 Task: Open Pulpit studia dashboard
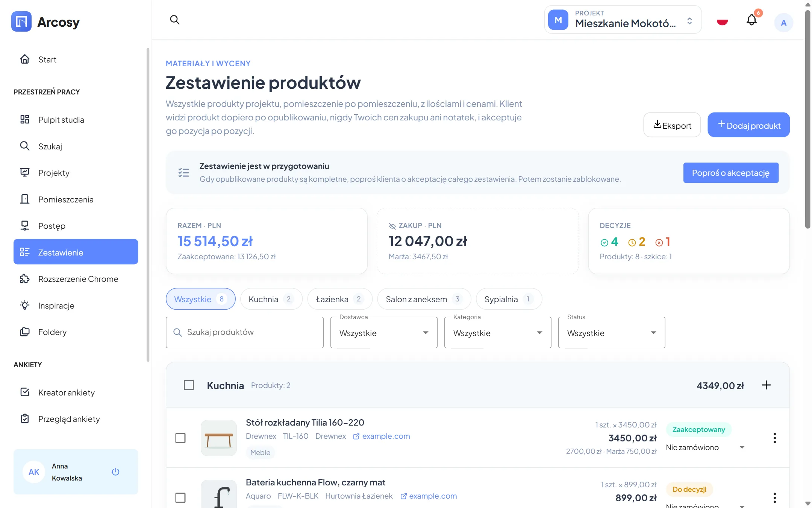[76, 120]
